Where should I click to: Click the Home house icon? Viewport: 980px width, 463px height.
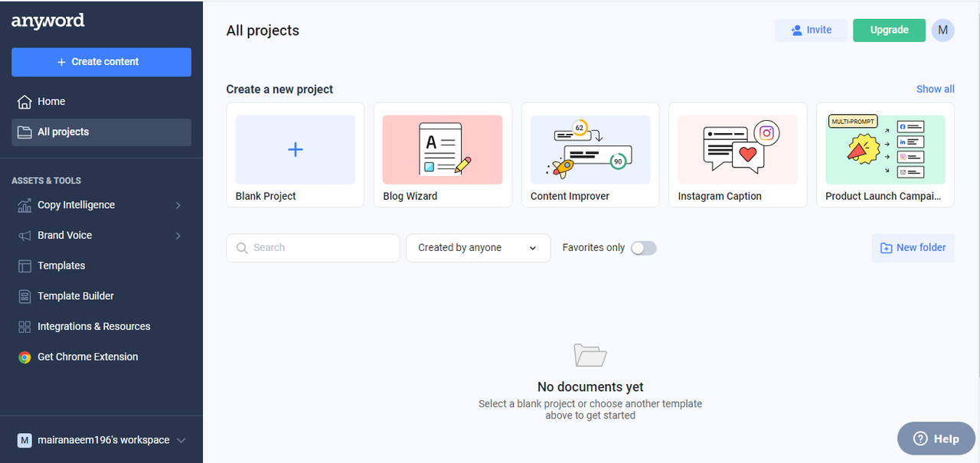(x=24, y=102)
